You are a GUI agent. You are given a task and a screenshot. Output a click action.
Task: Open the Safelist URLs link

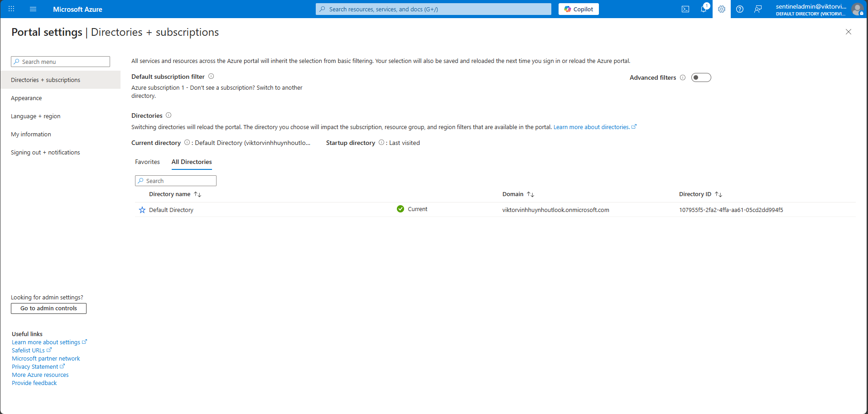(x=32, y=351)
